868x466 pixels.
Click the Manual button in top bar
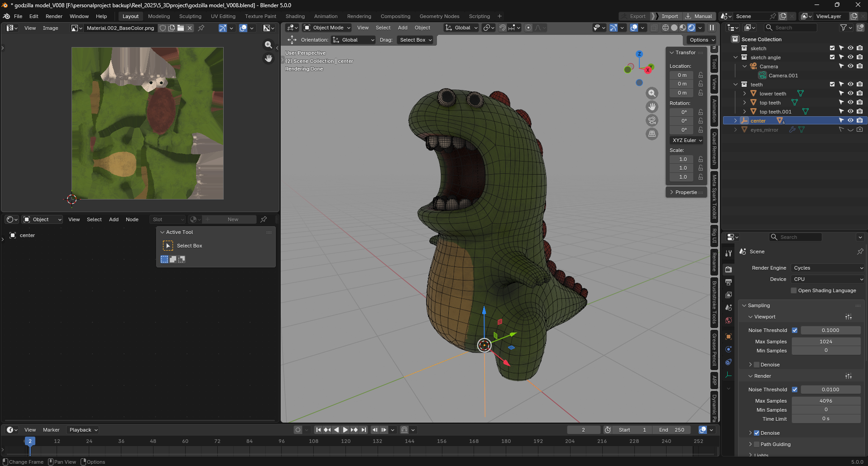pos(699,16)
